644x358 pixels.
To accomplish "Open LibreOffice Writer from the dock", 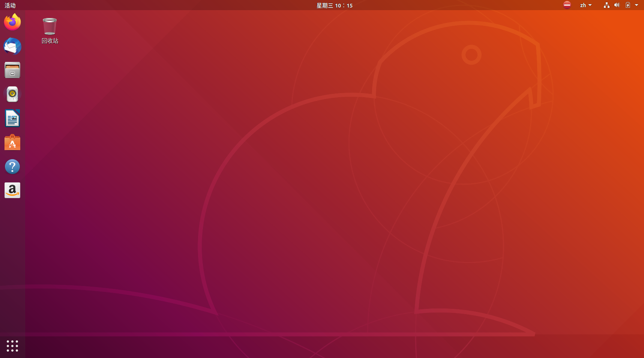I will click(x=12, y=118).
